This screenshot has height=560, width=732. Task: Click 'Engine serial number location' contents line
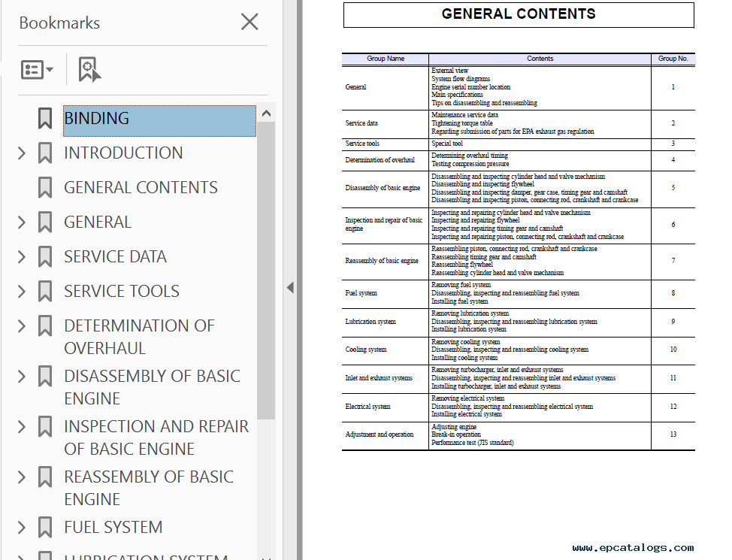tap(471, 87)
